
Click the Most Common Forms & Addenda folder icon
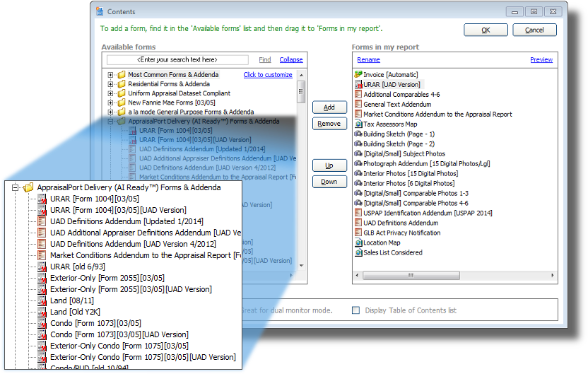pyautogui.click(x=122, y=75)
